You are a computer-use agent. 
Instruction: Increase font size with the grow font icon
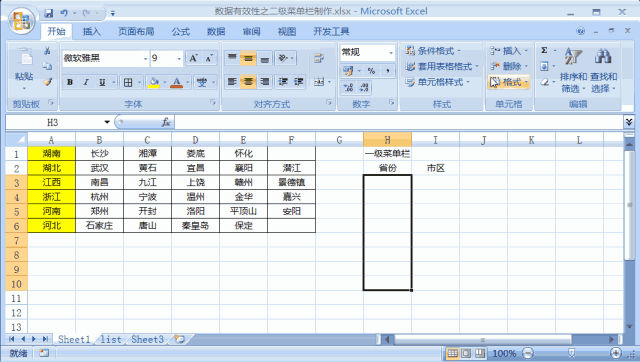coord(193,58)
